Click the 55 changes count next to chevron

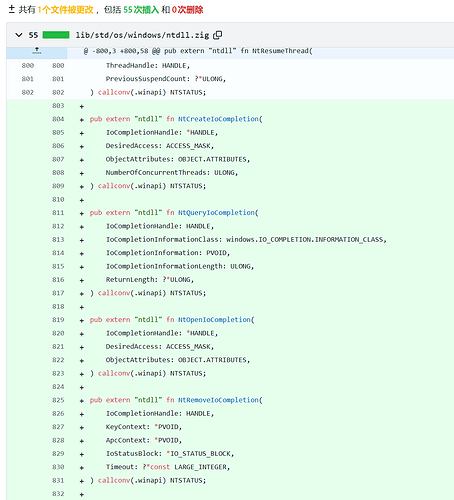pos(33,35)
